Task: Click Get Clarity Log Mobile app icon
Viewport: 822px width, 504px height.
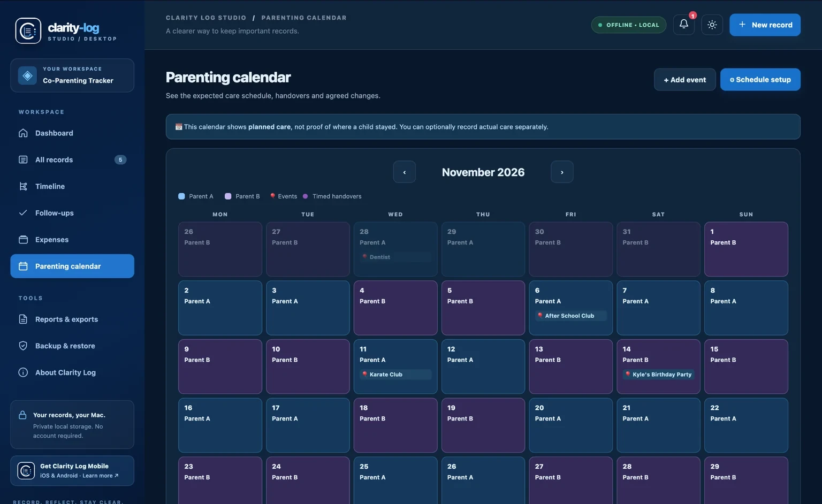Action: click(26, 471)
